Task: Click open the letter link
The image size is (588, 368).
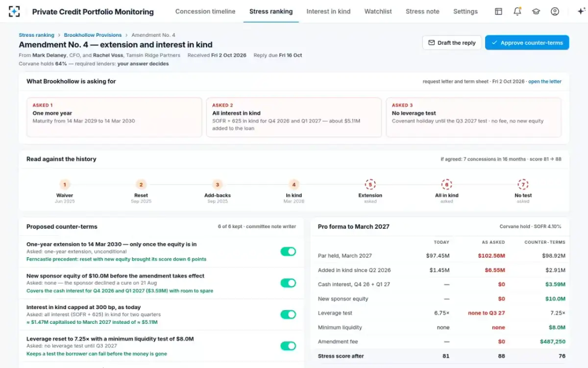Action: tap(545, 81)
